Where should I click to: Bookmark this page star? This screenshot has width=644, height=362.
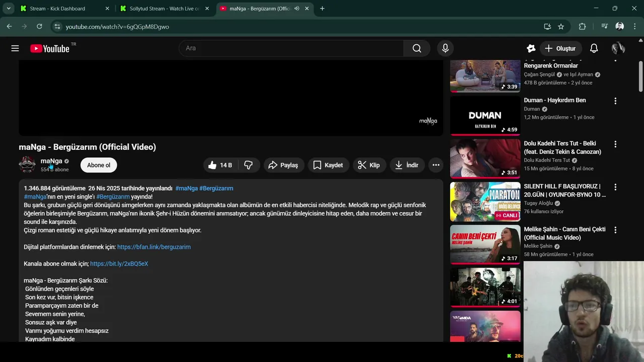pyautogui.click(x=561, y=27)
